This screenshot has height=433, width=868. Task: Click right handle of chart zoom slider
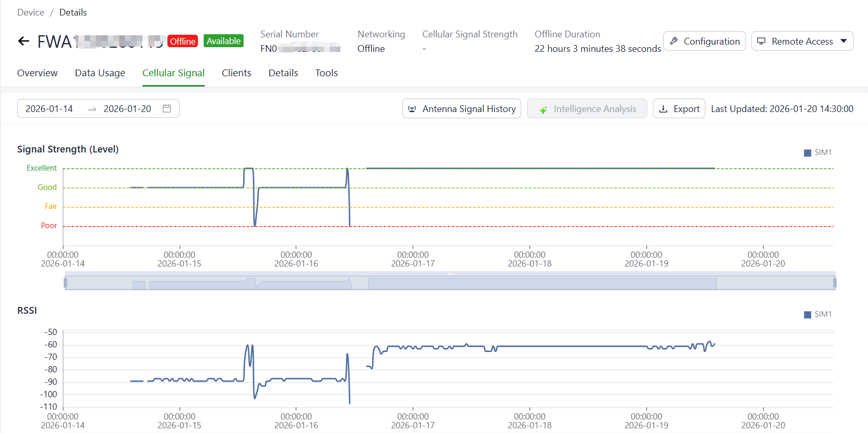click(834, 283)
